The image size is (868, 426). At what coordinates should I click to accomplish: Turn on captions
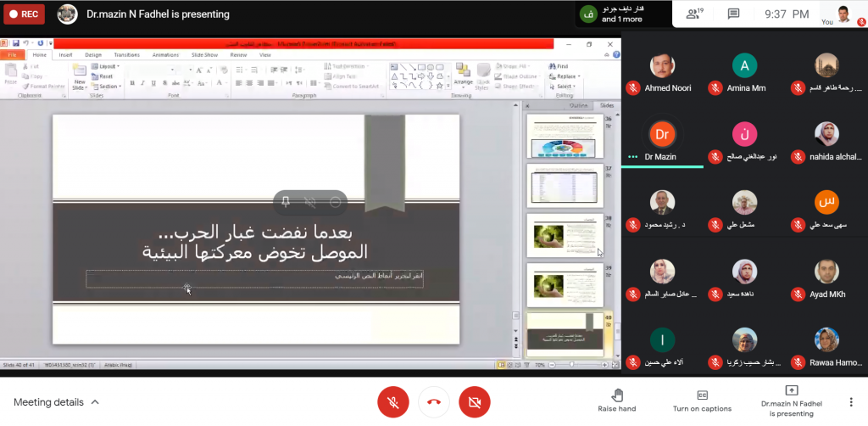click(702, 401)
